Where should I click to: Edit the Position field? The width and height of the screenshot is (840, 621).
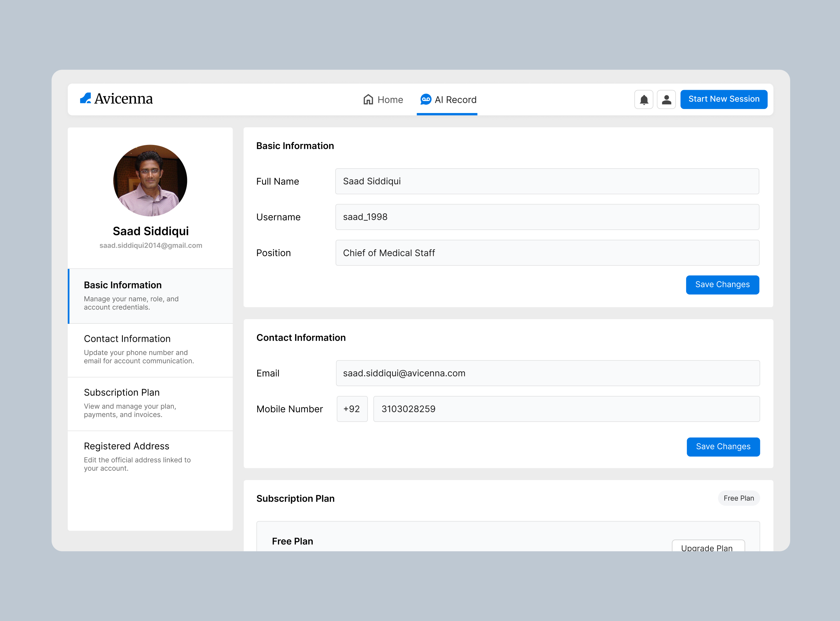click(x=547, y=253)
